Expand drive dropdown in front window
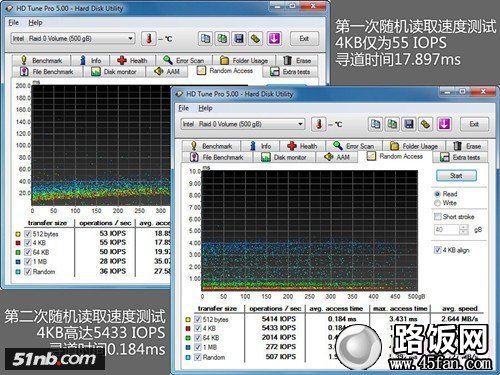Viewport: 500px width, 375px height. click(300, 124)
